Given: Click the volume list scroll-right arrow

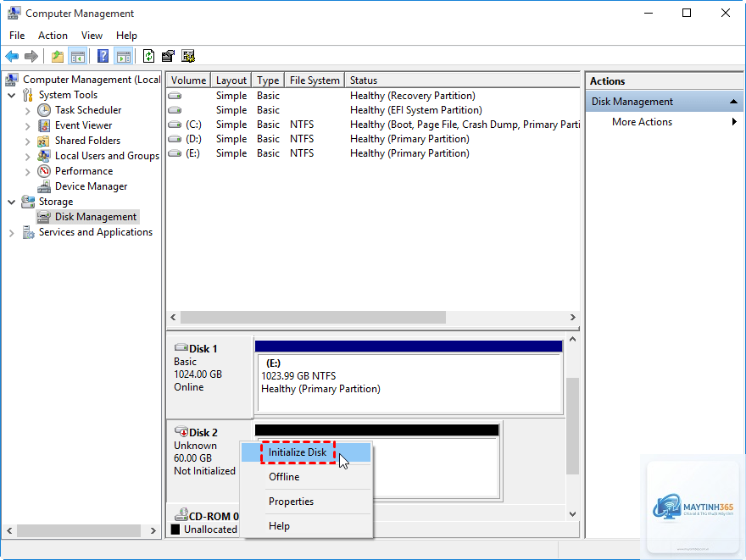Looking at the screenshot, I should [573, 317].
